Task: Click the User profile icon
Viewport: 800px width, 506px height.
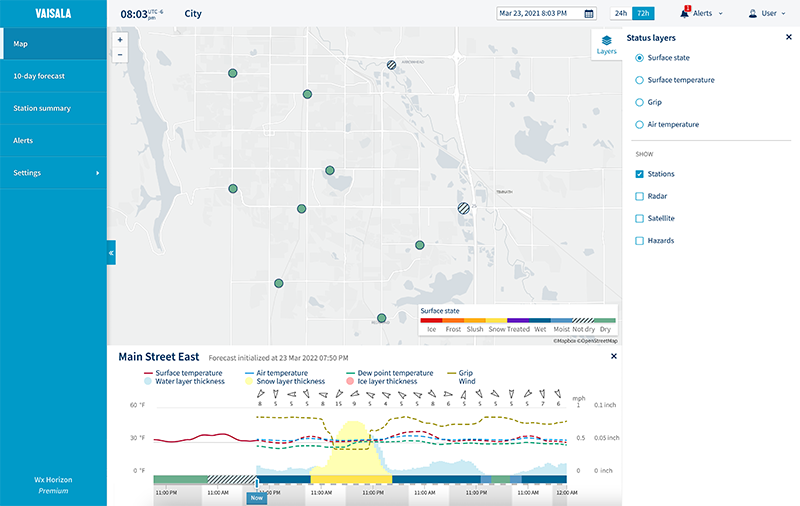Action: pos(753,13)
